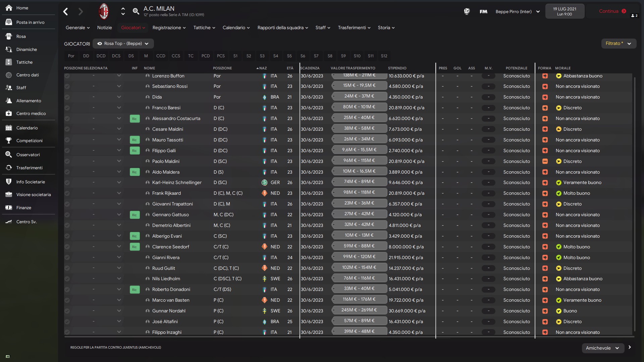
Task: Open Rapporti della squadra menu
Action: pyautogui.click(x=282, y=27)
